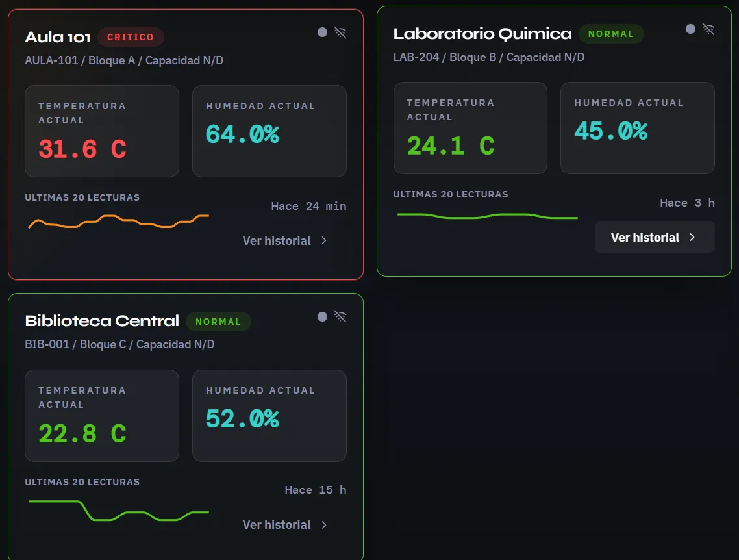This screenshot has height=560, width=739.
Task: Click the status dot on Aula 101 card
Action: pos(322,32)
